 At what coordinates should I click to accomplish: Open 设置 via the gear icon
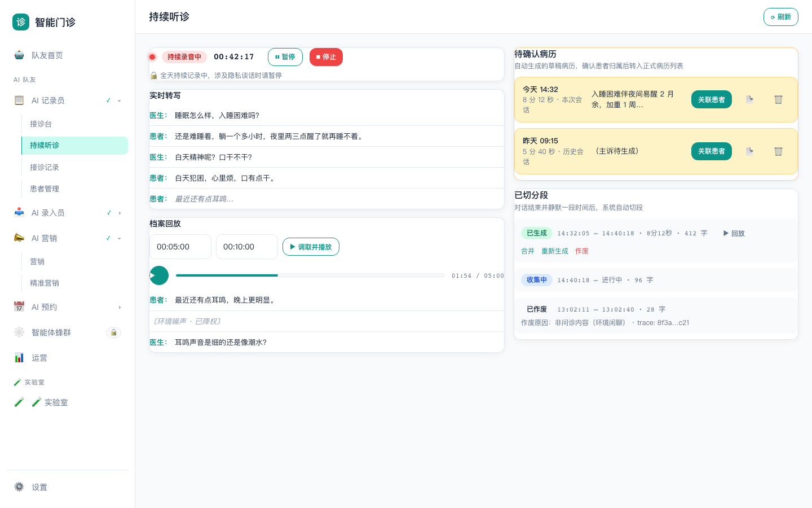click(19, 487)
